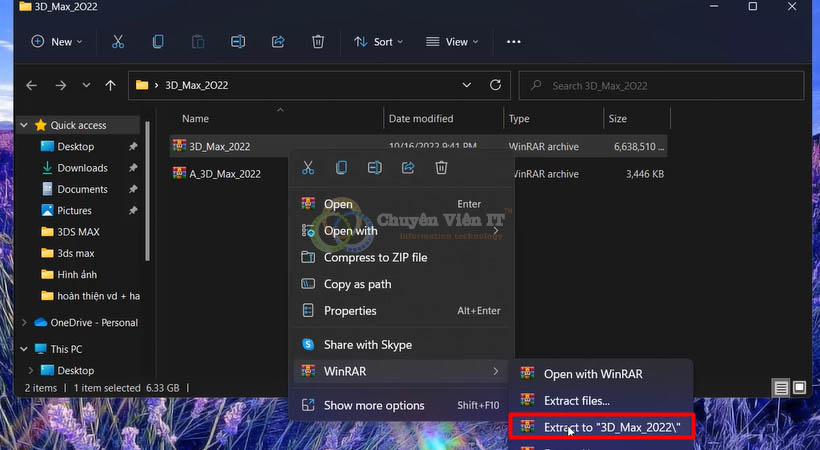This screenshot has width=820, height=450.
Task: Switch to details view layout icon
Action: click(781, 387)
